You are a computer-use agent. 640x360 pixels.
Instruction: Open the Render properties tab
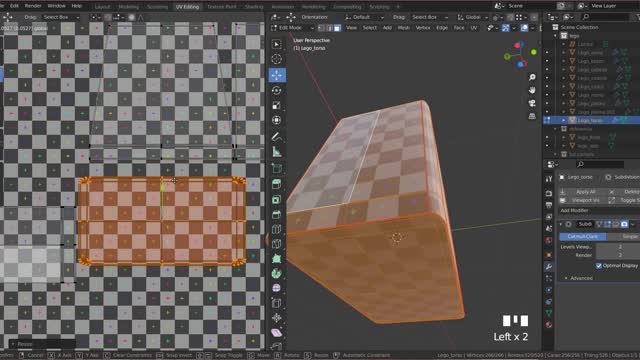pyautogui.click(x=549, y=193)
